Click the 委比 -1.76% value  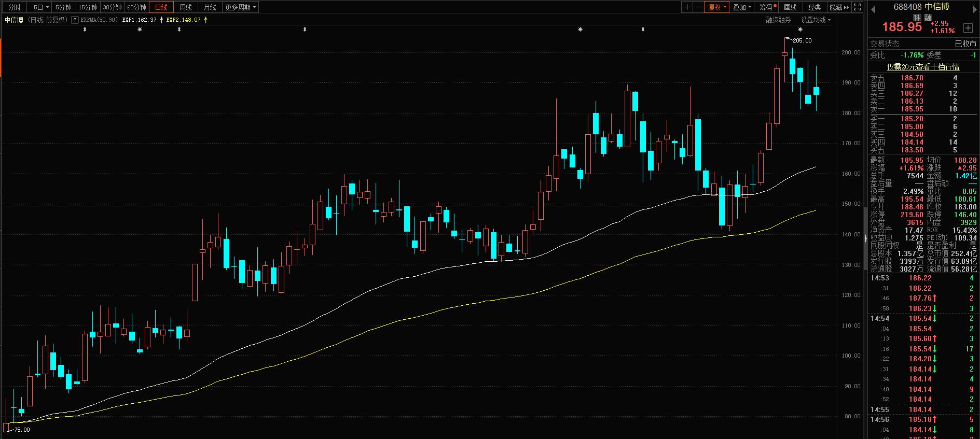(x=912, y=55)
